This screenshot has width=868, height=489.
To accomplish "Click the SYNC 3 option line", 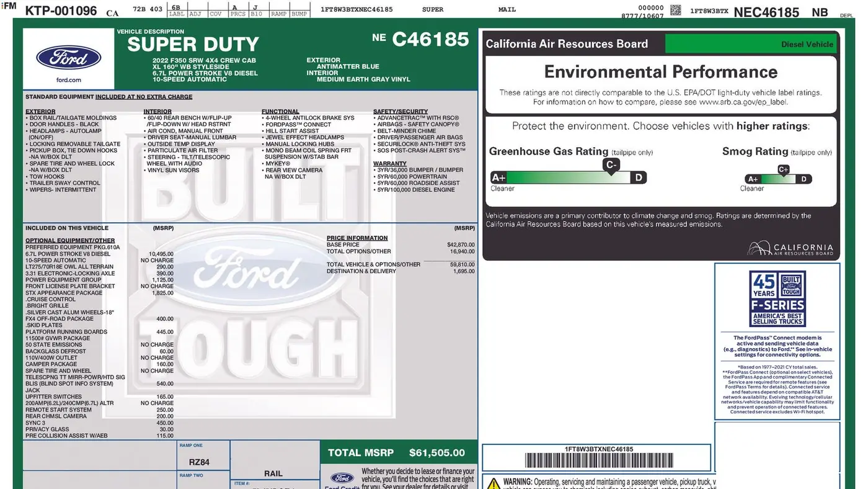I will coord(35,423).
